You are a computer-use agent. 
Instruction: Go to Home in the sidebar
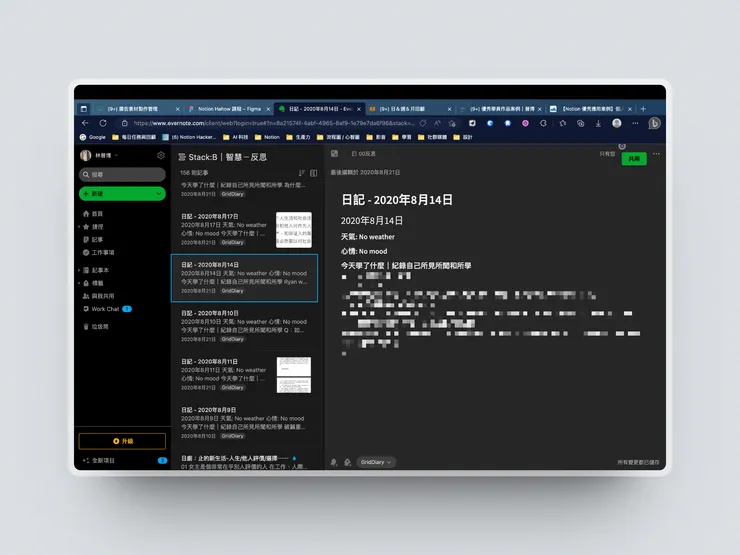pyautogui.click(x=93, y=214)
